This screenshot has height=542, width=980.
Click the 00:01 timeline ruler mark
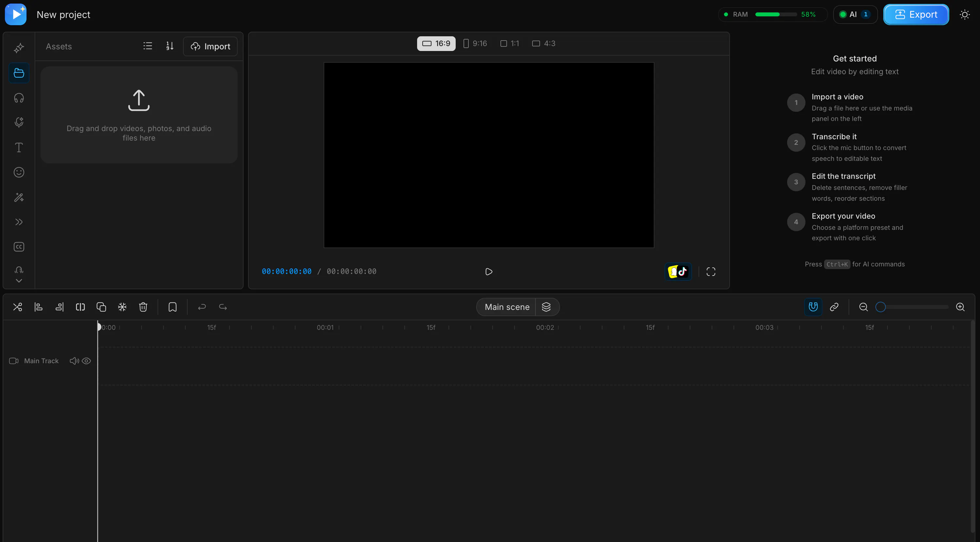coord(325,328)
